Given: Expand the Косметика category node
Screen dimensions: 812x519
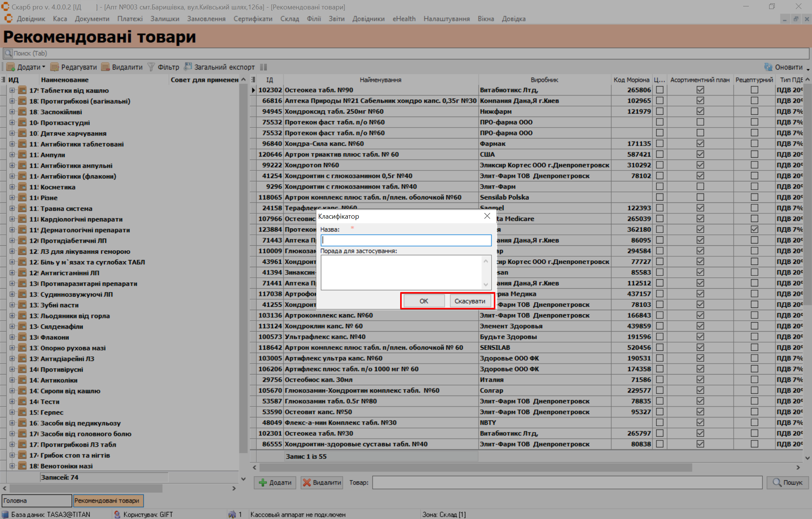Looking at the screenshot, I should (x=12, y=187).
